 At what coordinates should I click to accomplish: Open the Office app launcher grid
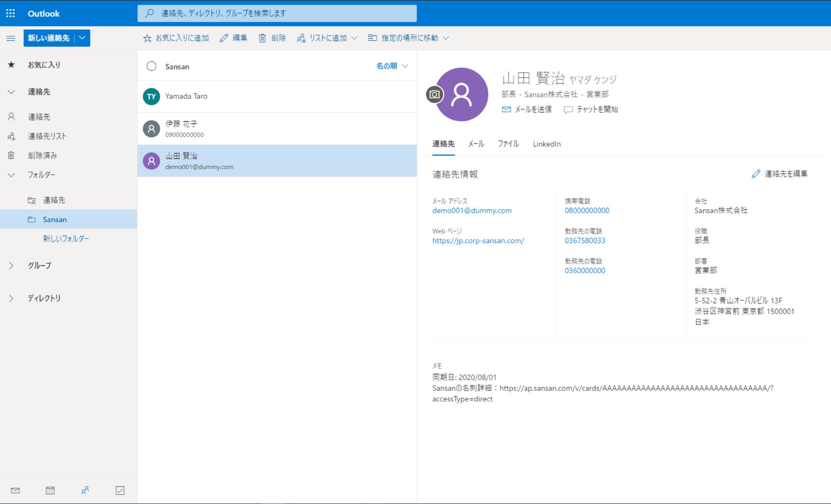pos(11,13)
